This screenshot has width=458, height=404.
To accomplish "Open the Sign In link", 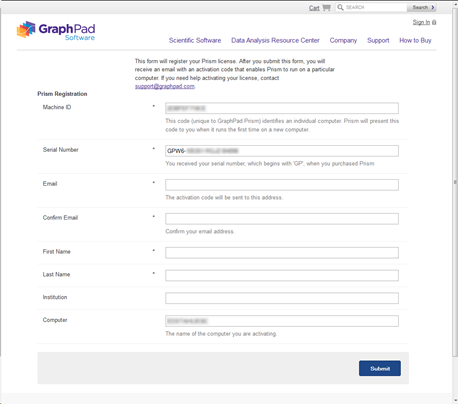I will tap(421, 22).
